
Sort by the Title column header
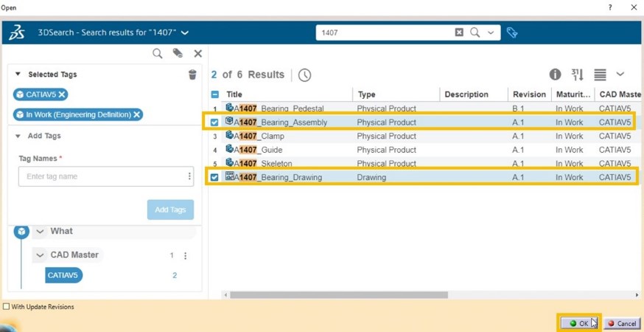click(x=234, y=94)
